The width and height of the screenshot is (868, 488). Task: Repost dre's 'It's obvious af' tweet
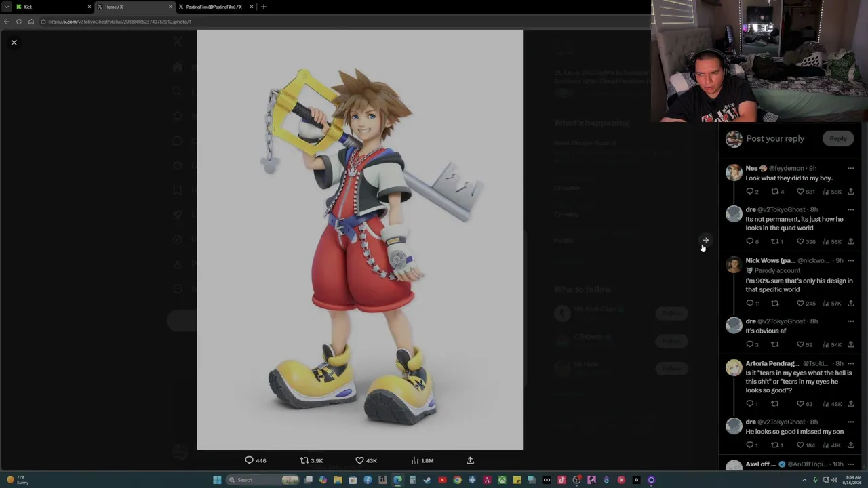(x=774, y=344)
